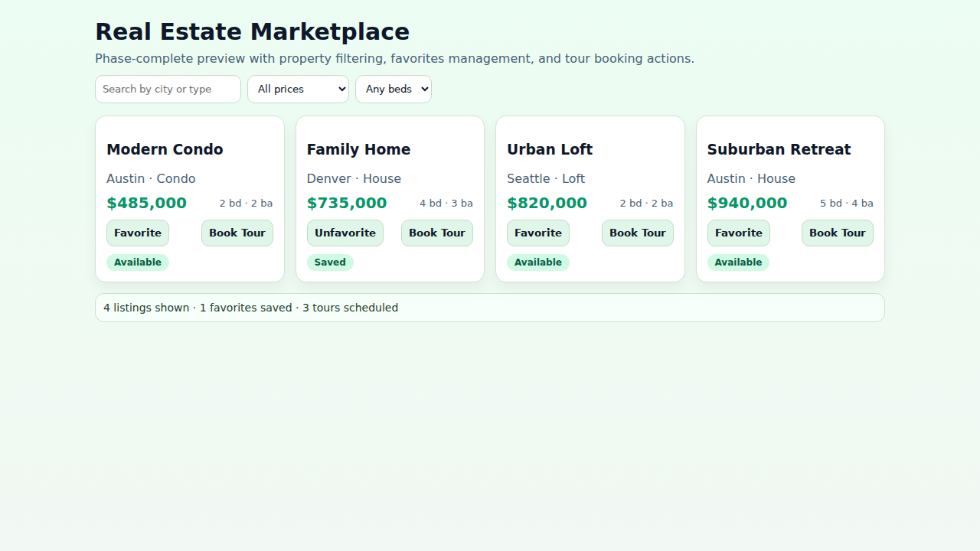This screenshot has width=980, height=551.
Task: Click the Available badge on Urban Loft
Action: click(538, 262)
